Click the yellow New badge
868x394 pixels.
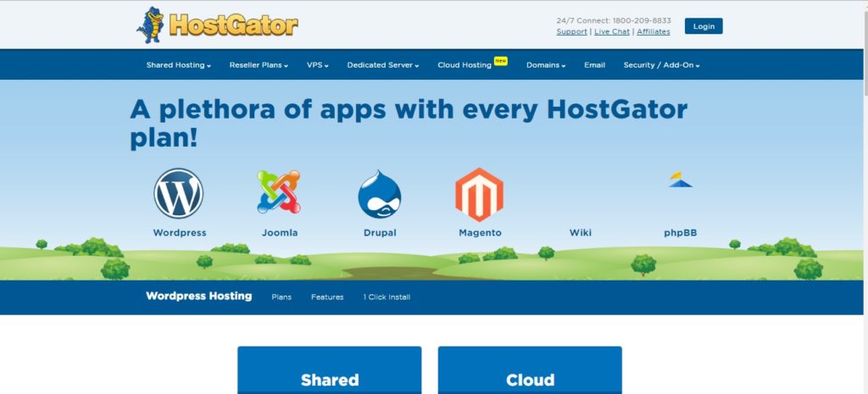point(500,61)
